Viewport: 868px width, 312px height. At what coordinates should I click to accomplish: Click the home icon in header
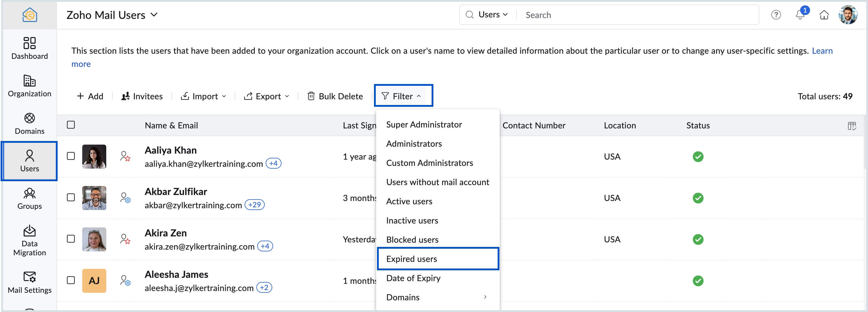click(x=824, y=15)
